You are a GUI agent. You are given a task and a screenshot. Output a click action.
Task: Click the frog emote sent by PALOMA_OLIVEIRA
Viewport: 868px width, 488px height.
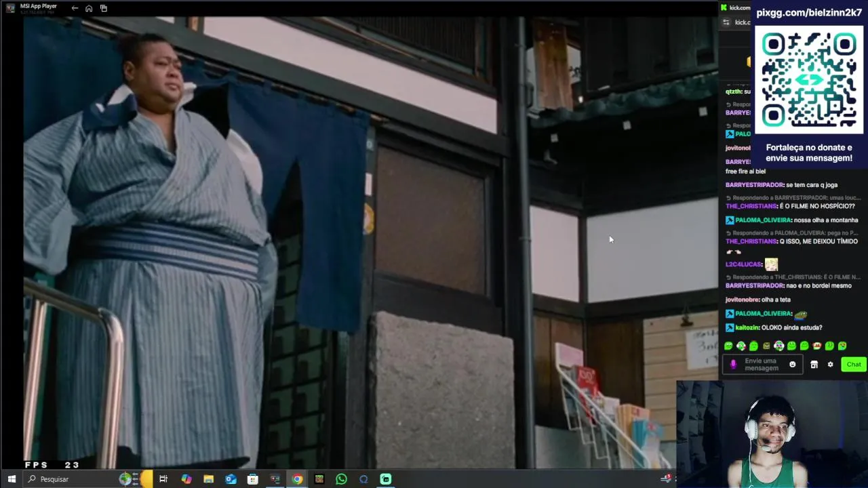point(800,314)
